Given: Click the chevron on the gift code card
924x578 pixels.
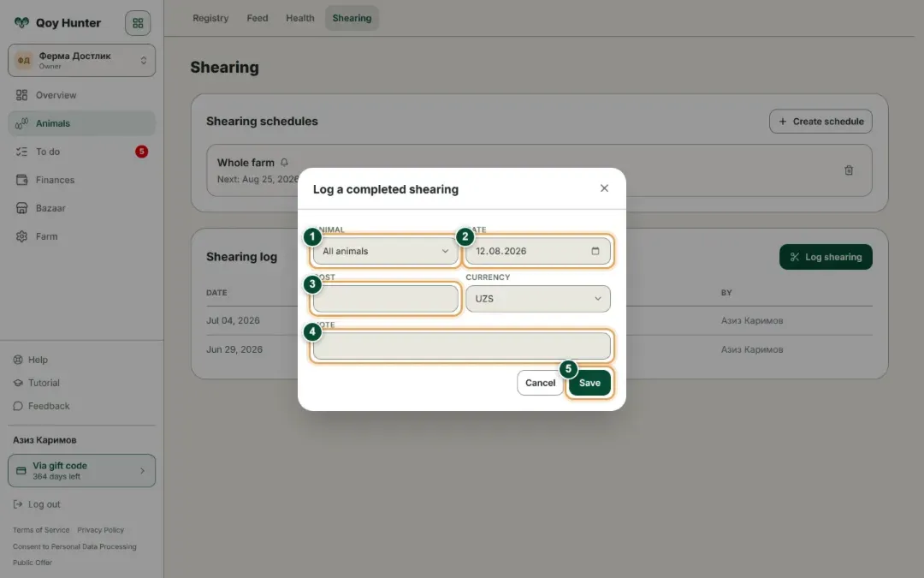Looking at the screenshot, I should (x=142, y=471).
